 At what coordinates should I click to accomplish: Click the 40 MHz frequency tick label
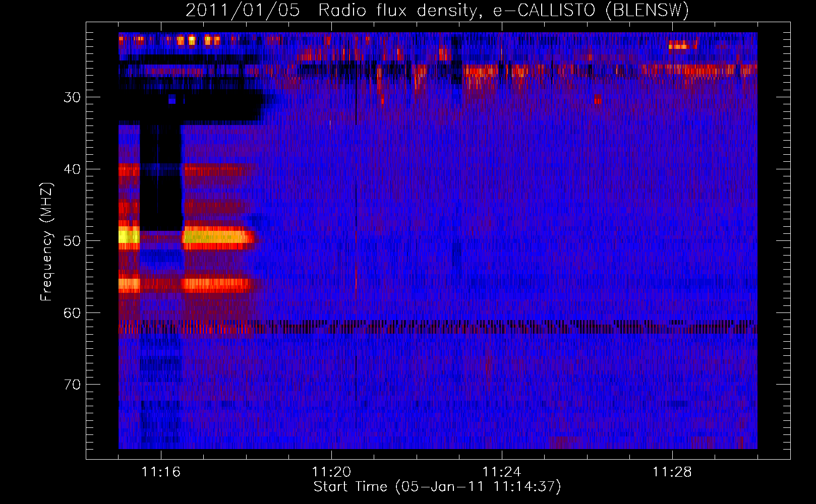click(x=72, y=169)
